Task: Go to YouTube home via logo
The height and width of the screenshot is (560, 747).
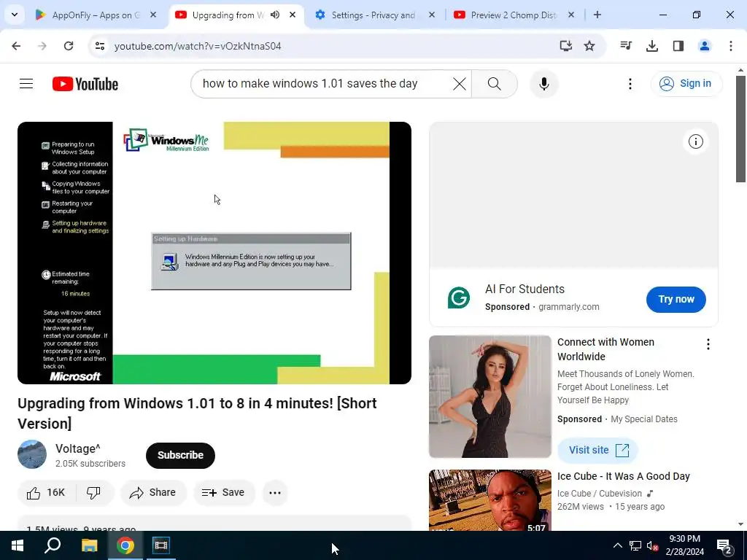Action: point(85,84)
